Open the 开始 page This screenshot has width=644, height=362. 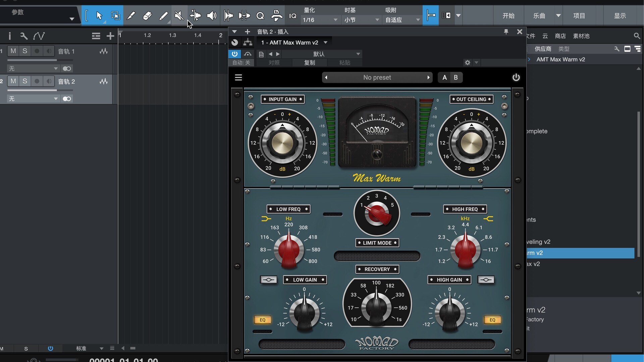coord(508,16)
